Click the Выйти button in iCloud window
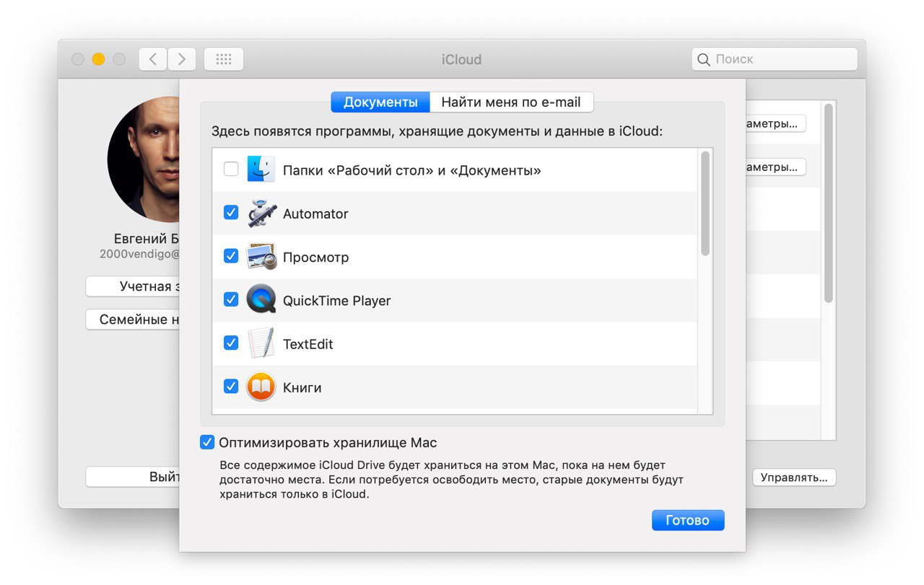The image size is (924, 585). 133,477
